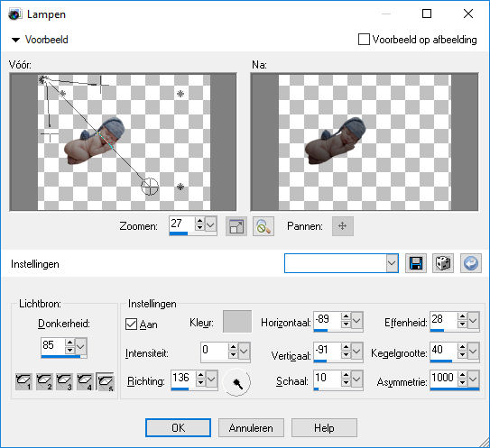Screen dimensions: 490x448
Task: Select light source number 4
Action: [x=85, y=381]
